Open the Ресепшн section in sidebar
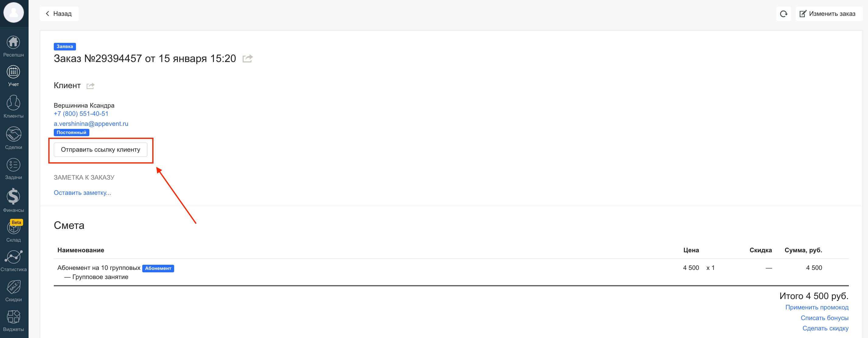Viewport: 868px width, 338px height. (x=13, y=46)
